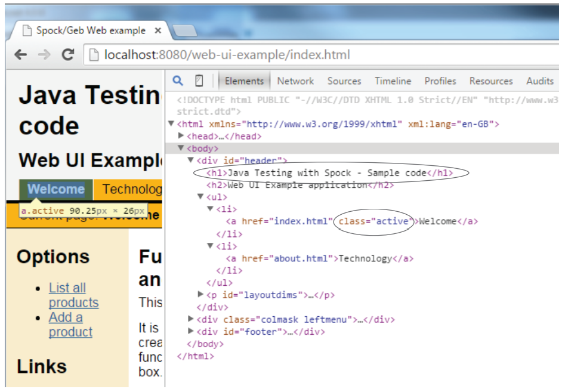The image size is (565, 392).
Task: Close the Spock/Geb Web example tab
Action: point(158,30)
